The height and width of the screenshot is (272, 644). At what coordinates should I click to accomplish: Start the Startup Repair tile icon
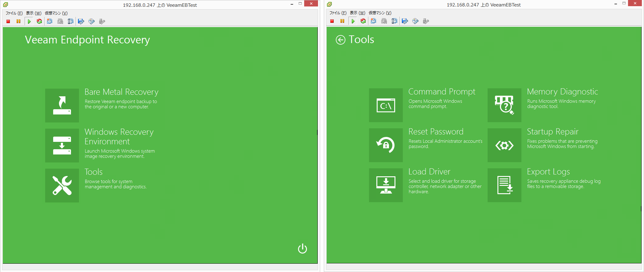505,145
